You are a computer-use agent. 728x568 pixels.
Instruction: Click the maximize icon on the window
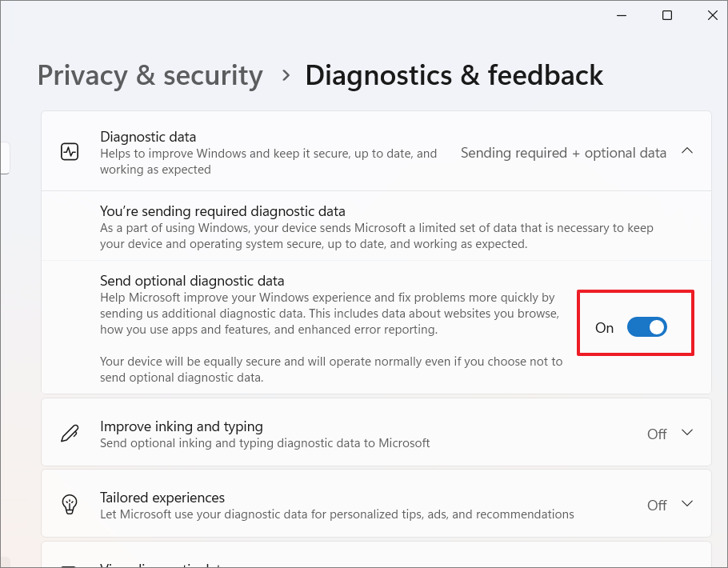pyautogui.click(x=666, y=14)
